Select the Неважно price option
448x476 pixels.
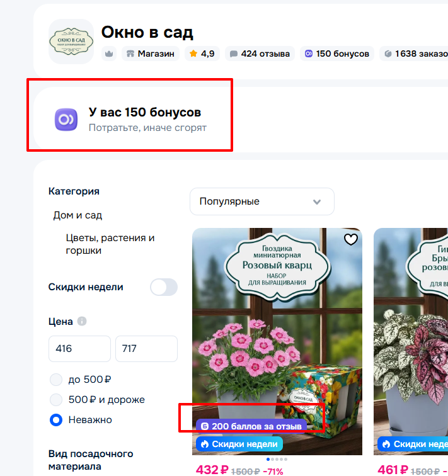(x=57, y=419)
